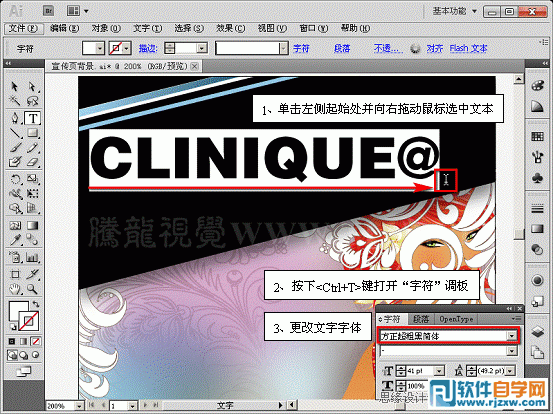Set fill mode to solid Color
Viewport: 553px width, 414px height.
click(x=12, y=341)
